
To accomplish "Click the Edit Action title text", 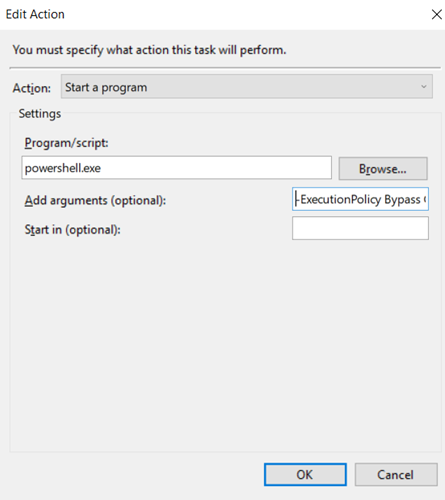I will [x=35, y=14].
